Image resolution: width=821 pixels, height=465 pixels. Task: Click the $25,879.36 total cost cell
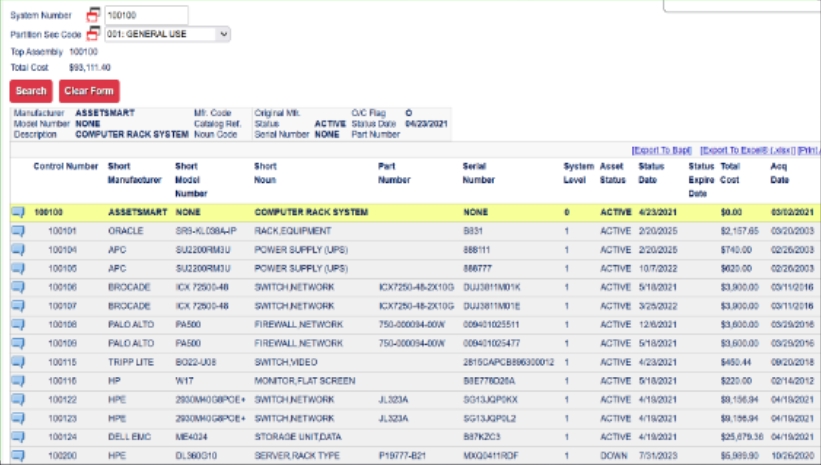pyautogui.click(x=742, y=437)
